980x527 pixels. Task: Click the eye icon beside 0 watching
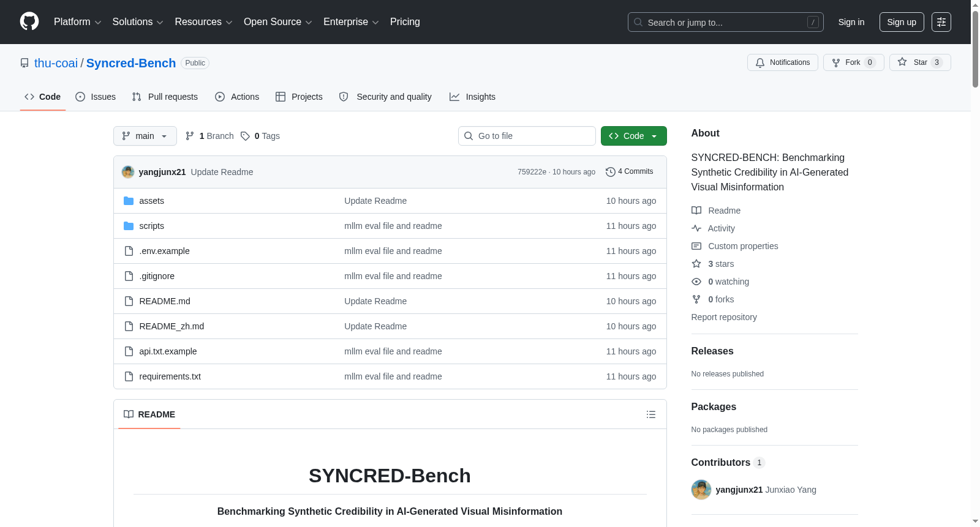(x=696, y=282)
